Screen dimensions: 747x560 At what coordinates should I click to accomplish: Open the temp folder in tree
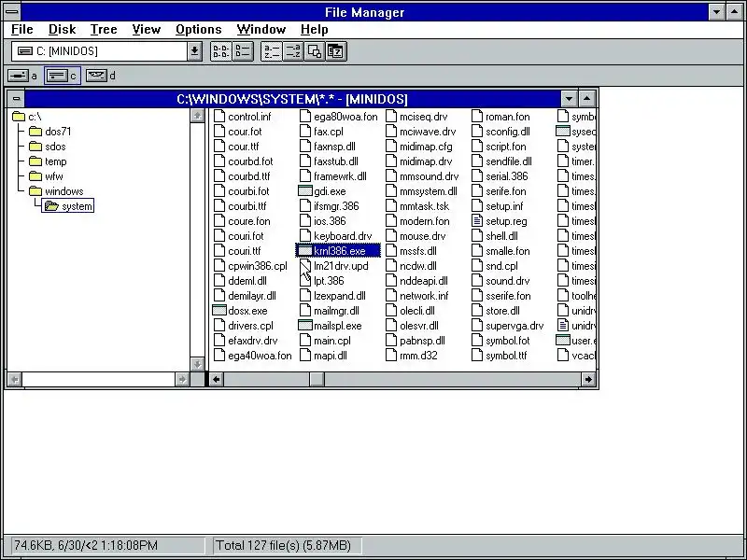(49, 161)
